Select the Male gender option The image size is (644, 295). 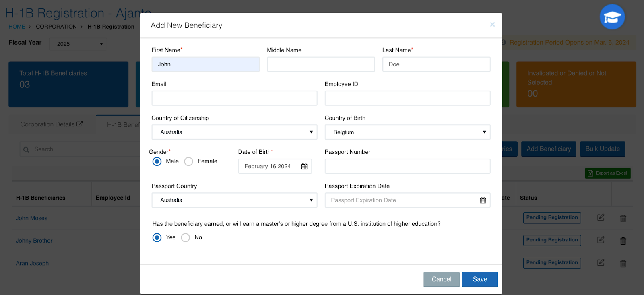click(157, 161)
